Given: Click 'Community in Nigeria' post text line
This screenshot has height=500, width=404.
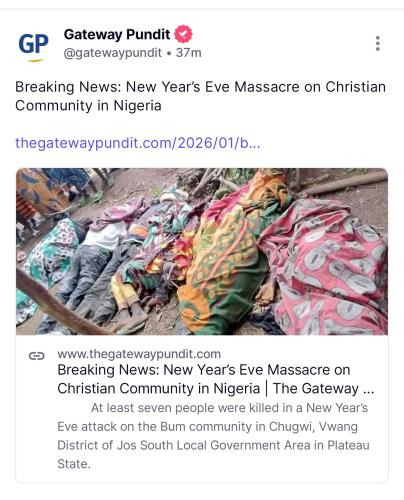Looking at the screenshot, I should tap(88, 106).
